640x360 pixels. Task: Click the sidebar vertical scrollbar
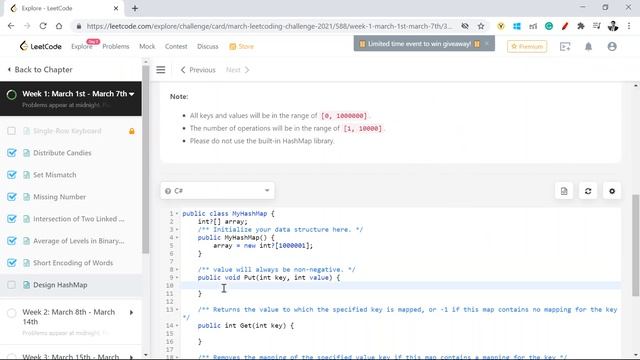(x=146, y=159)
